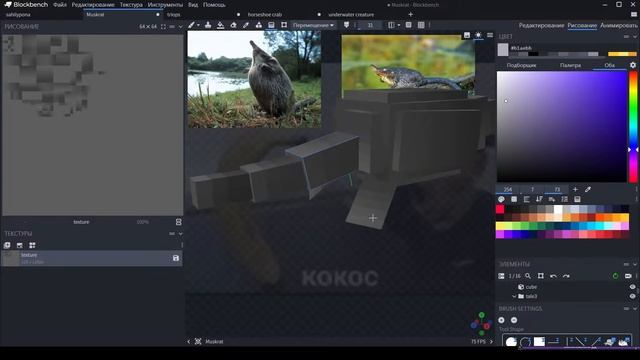Switch to Редактирование mode
Viewport: 640px width, 360px height.
click(x=541, y=25)
